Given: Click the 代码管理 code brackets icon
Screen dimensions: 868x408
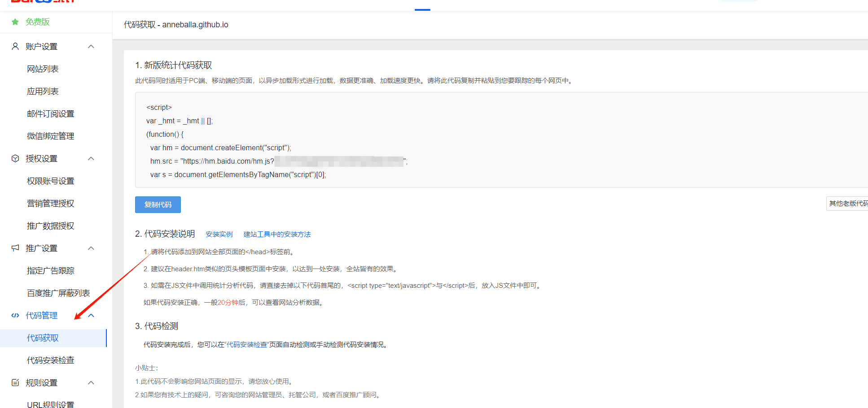Looking at the screenshot, I should (x=15, y=315).
